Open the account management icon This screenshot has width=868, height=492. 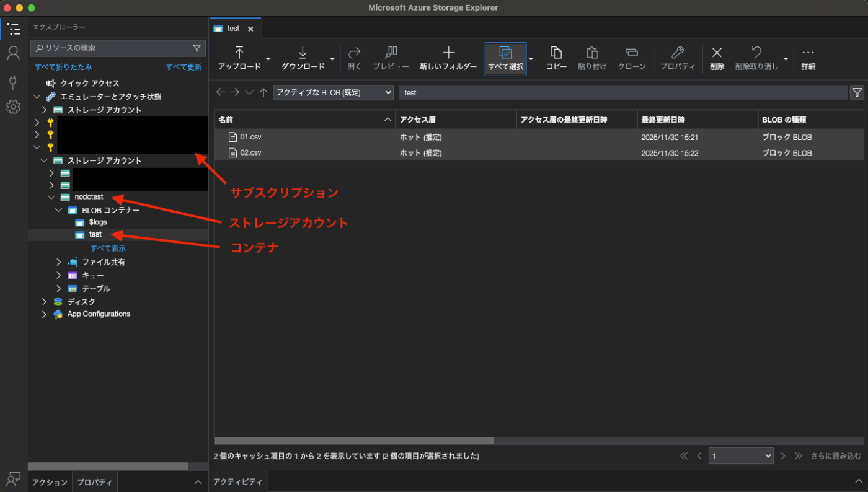[x=13, y=53]
